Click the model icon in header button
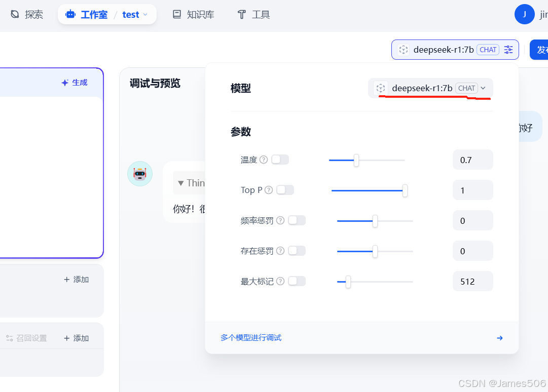 404,50
